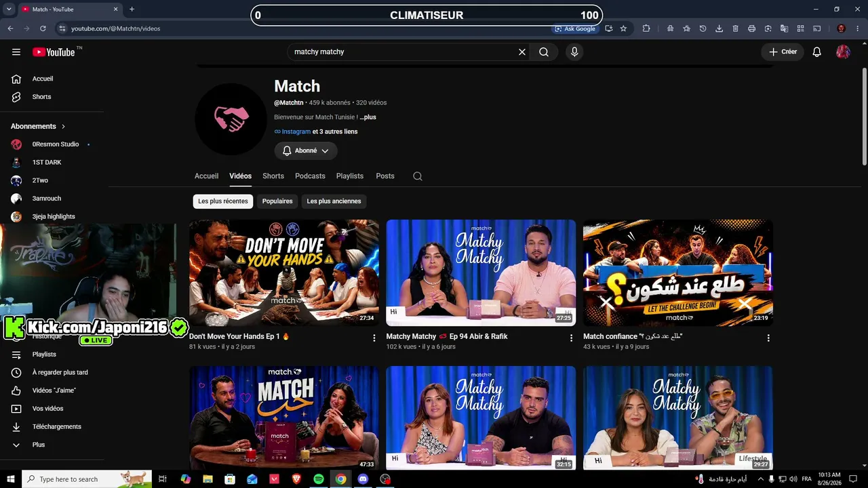Screen dimensions: 868x488
Task: Open Spotify from the taskbar
Action: 319,479
